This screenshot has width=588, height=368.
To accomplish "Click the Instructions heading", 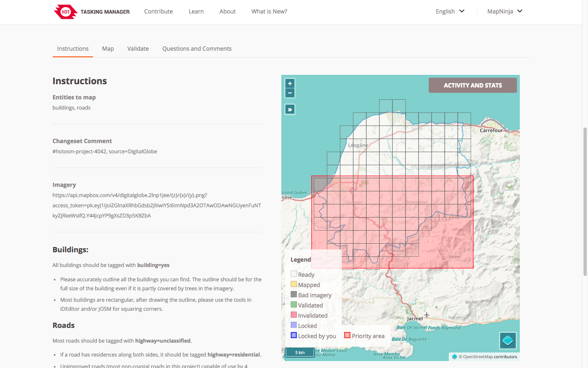I will pos(80,81).
